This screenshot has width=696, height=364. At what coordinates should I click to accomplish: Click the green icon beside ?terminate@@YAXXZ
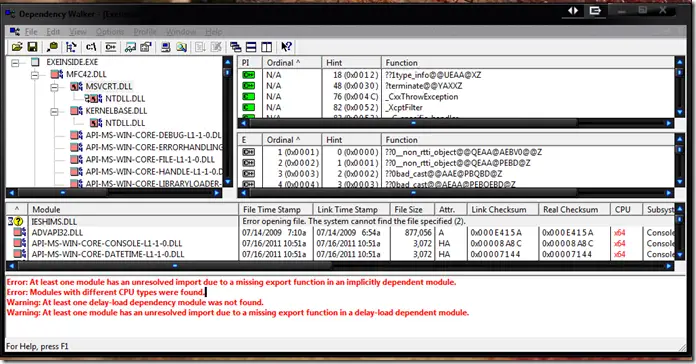click(249, 86)
